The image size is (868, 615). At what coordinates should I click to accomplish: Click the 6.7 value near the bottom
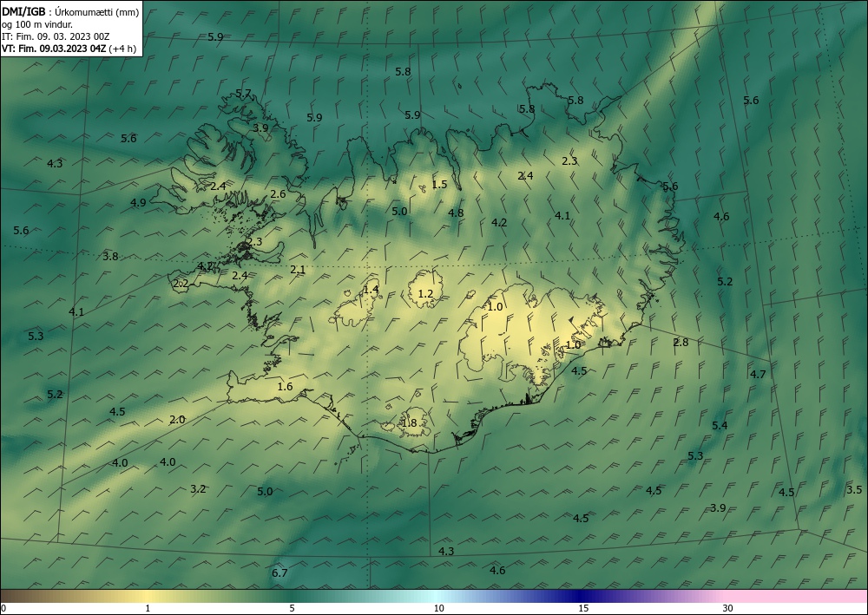(279, 573)
